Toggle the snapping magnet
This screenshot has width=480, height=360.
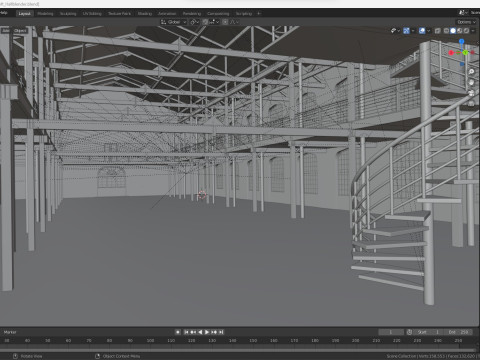[205, 22]
